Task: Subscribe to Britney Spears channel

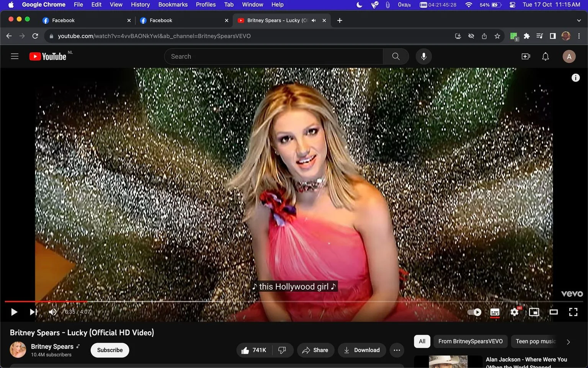Action: (x=110, y=350)
